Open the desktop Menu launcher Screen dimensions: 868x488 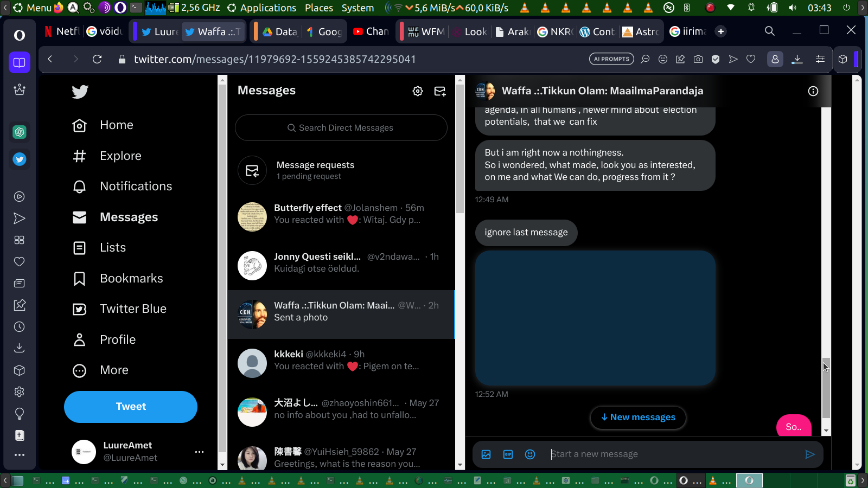click(33, 8)
